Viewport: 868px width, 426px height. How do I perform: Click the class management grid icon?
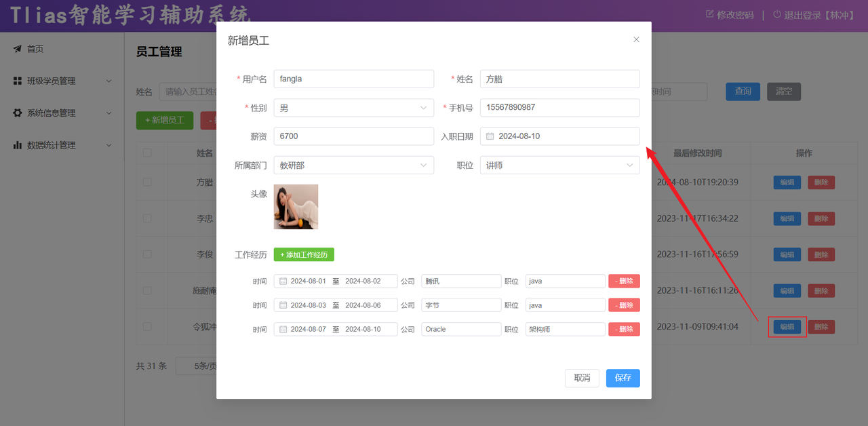(18, 81)
